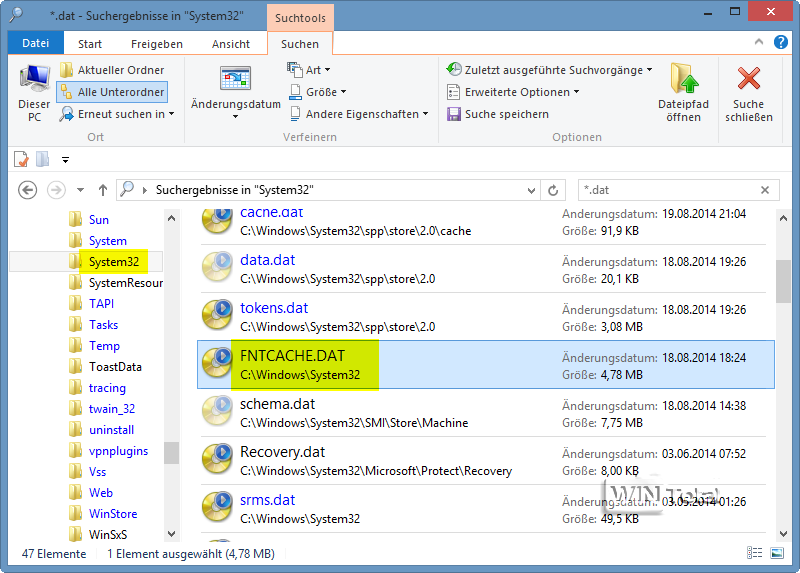Expand Erweiterte Optionen menu
Screen dimensions: 800x573
513,92
